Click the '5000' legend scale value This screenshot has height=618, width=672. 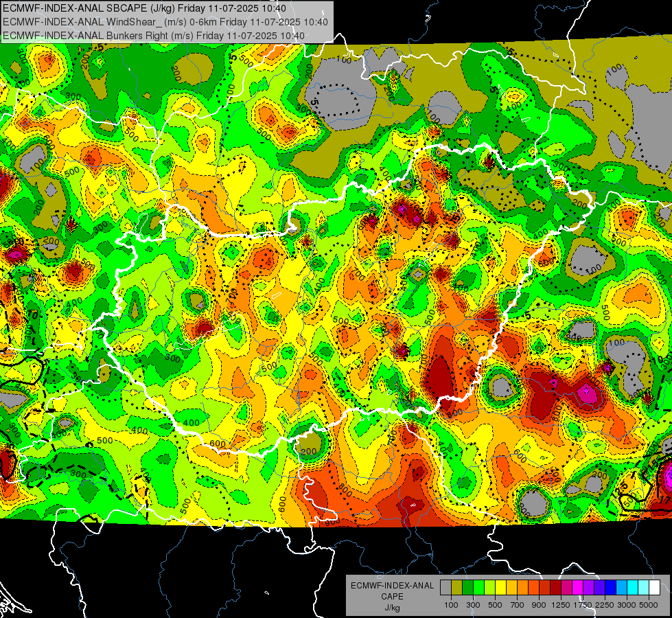[x=649, y=605]
